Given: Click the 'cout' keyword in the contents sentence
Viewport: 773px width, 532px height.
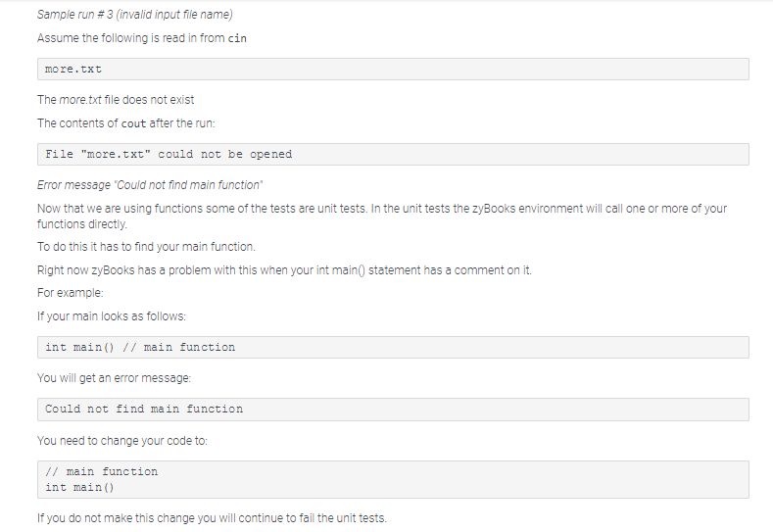Looking at the screenshot, I should [133, 123].
